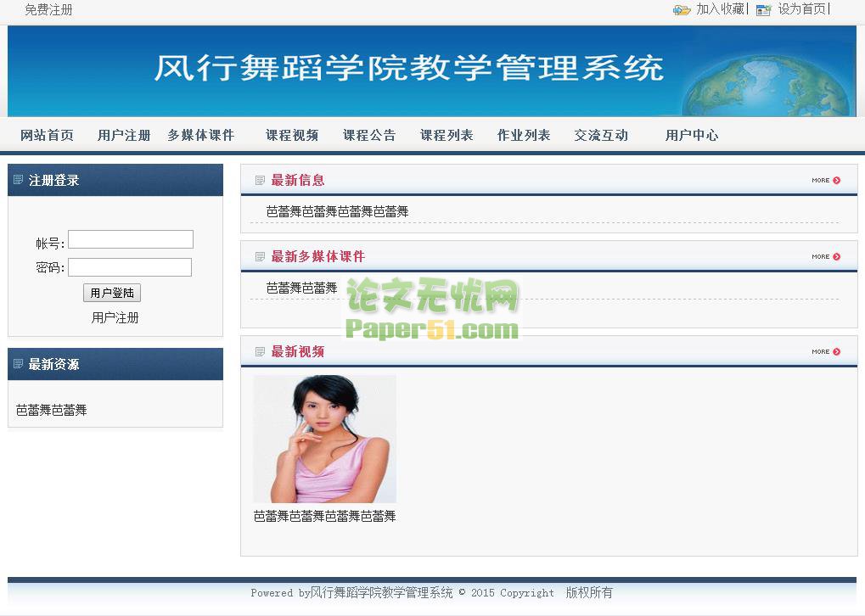Viewport: 865px width, 616px height.
Task: Select 课程视频 from the navigation bar
Action: click(x=292, y=135)
